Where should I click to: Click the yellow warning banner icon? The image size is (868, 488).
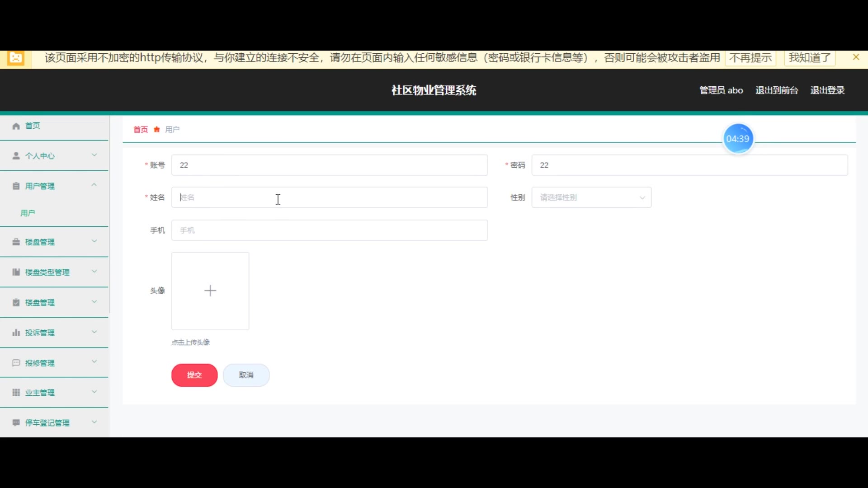[16, 58]
